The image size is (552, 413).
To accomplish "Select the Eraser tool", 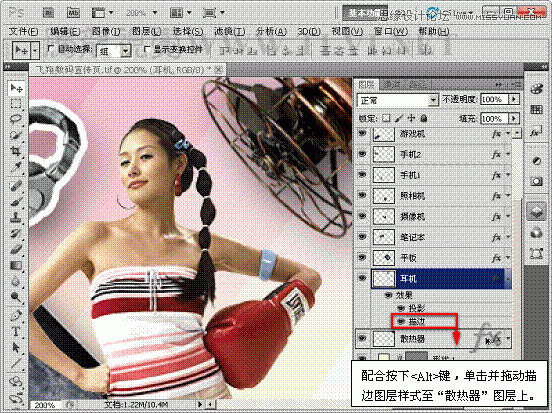I will point(16,249).
